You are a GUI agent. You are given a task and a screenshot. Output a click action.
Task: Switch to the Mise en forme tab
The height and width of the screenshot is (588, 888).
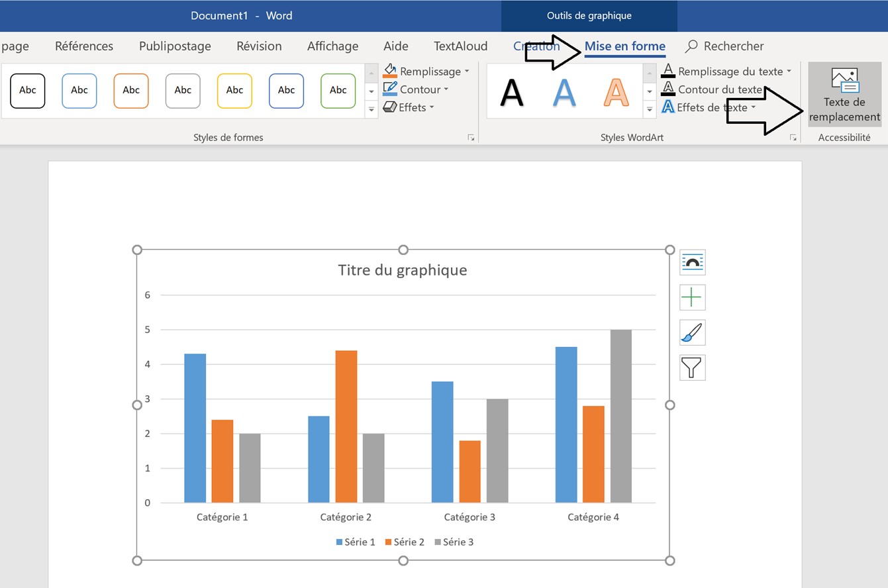(x=624, y=46)
